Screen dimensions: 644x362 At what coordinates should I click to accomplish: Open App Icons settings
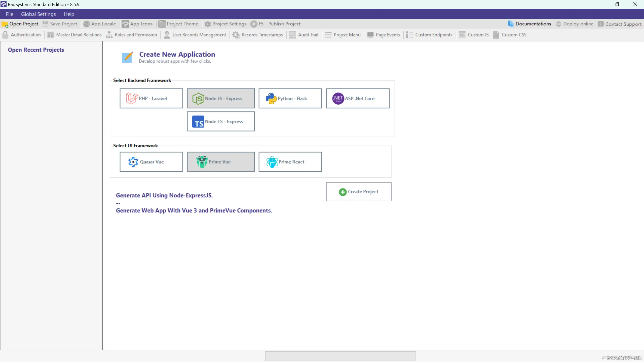141,24
